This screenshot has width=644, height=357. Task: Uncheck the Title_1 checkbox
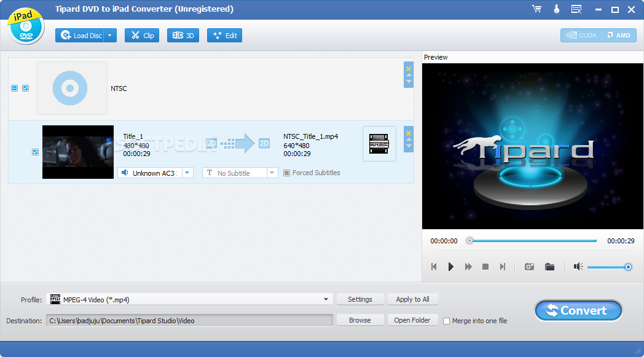[x=35, y=152]
